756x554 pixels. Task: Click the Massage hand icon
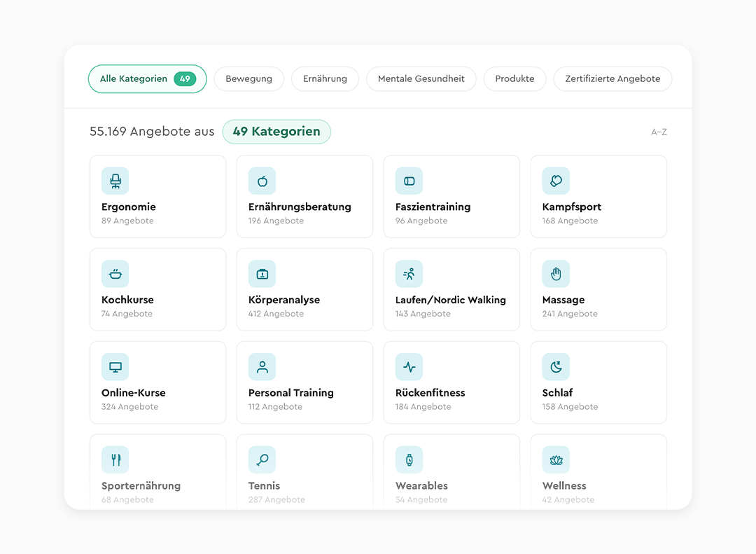pos(556,274)
